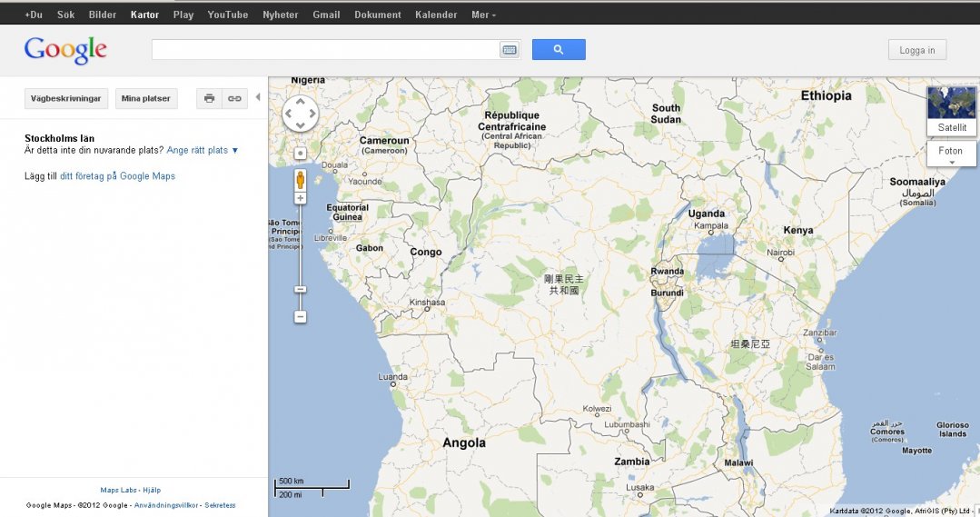The image size is (980, 517).
Task: Pan the map up with the arrow
Action: [x=301, y=103]
